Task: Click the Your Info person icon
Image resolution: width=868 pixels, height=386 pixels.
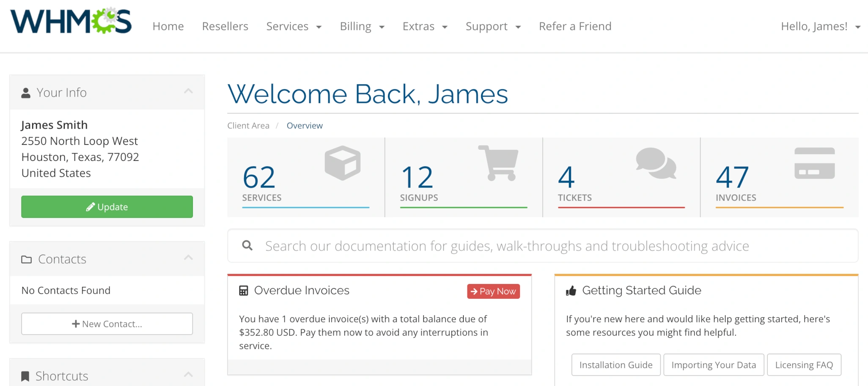Action: point(26,91)
